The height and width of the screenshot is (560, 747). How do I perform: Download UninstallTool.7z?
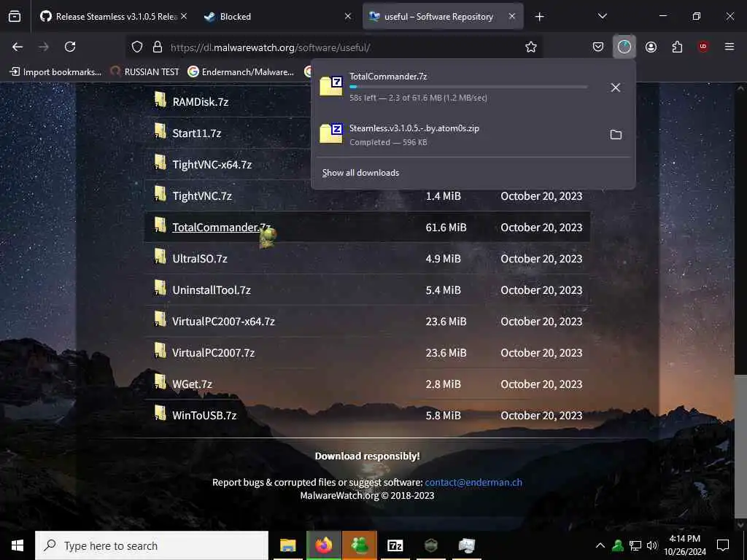tap(212, 290)
